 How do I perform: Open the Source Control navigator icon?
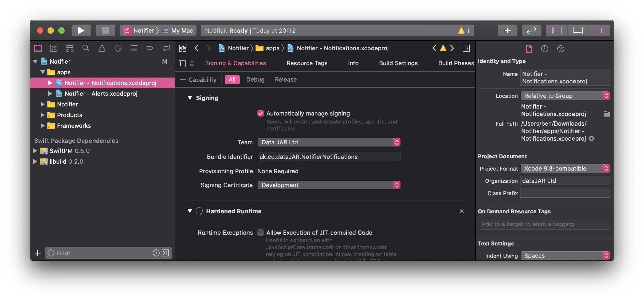click(x=54, y=48)
